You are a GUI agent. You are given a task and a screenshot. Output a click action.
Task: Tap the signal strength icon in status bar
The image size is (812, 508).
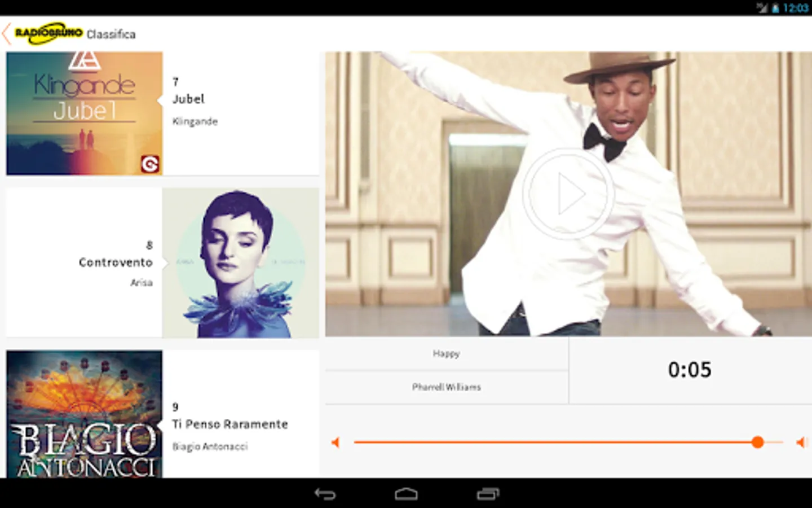(762, 8)
